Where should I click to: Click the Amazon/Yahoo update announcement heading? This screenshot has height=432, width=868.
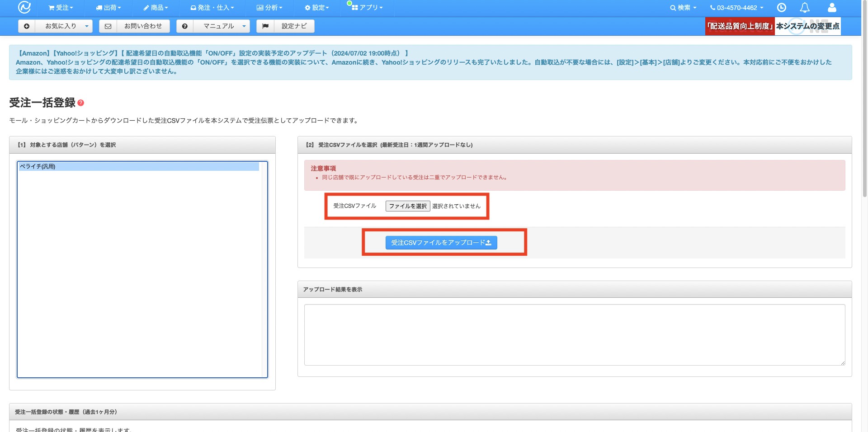[x=212, y=53]
